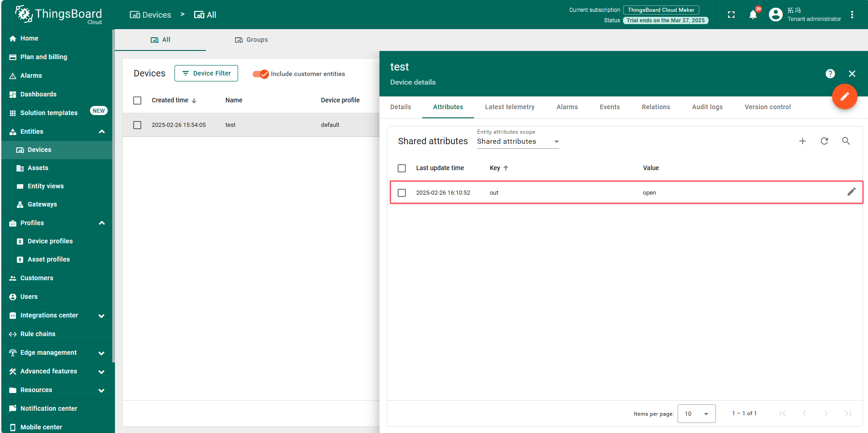
Task: Refresh the attributes table
Action: [824, 141]
